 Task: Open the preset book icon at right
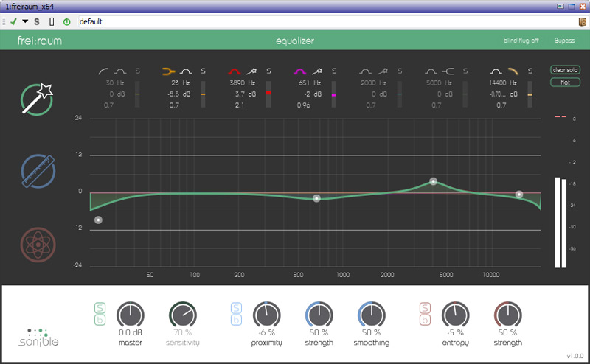pyautogui.click(x=583, y=22)
